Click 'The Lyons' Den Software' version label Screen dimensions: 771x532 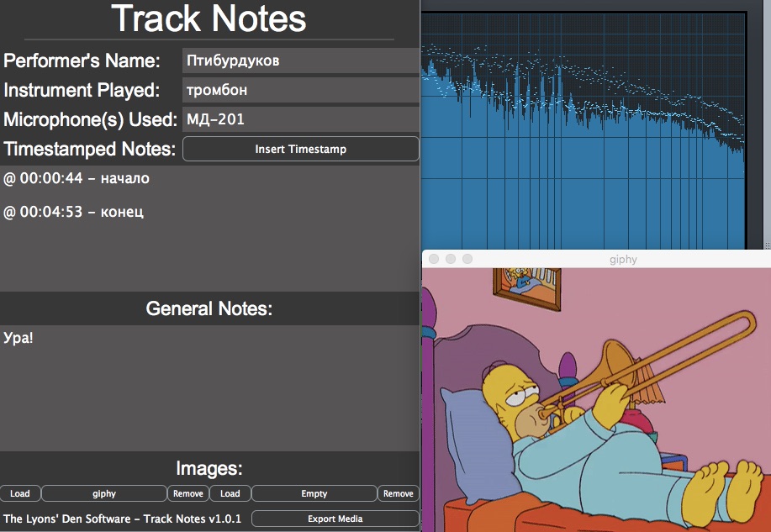123,519
